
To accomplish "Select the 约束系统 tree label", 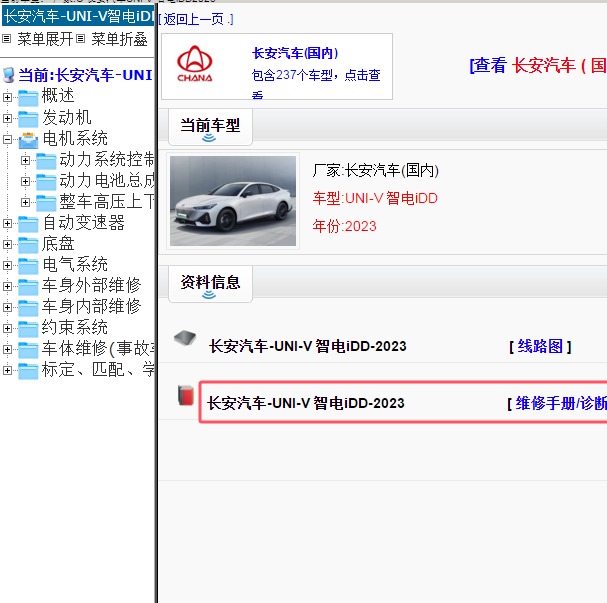I will 75,327.
